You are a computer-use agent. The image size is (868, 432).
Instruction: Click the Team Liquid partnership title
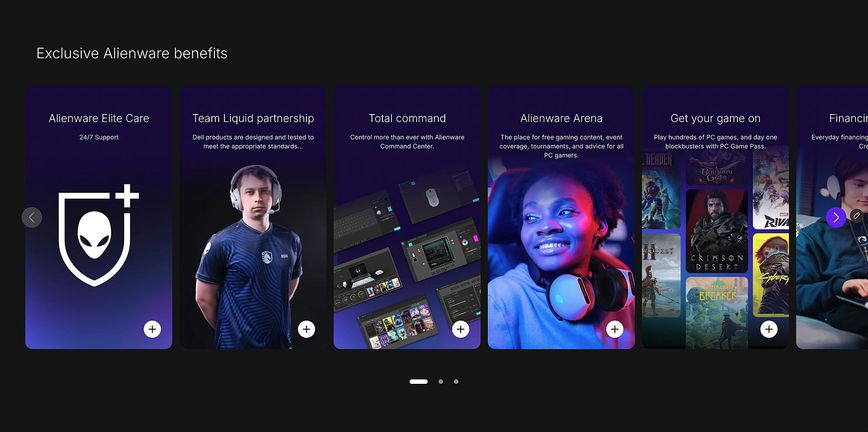tap(253, 118)
